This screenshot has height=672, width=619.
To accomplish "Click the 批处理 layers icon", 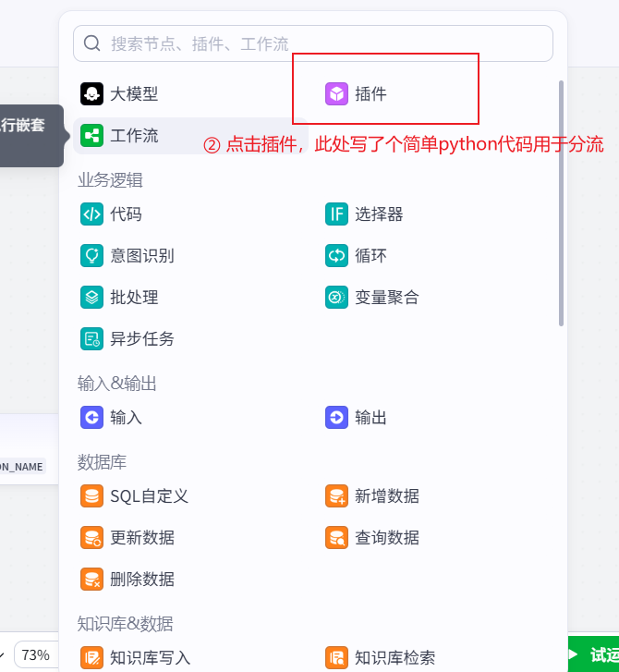I will tap(91, 297).
